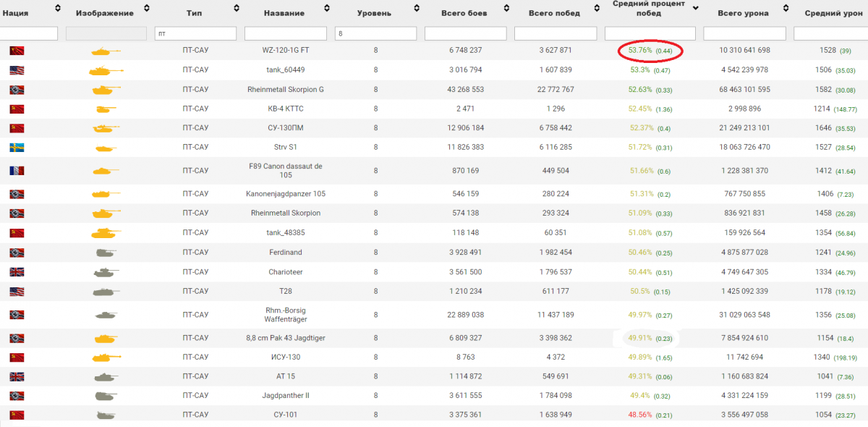The height and width of the screenshot is (427, 868).
Task: Click the Charioteer tank image icon
Action: pyautogui.click(x=106, y=272)
